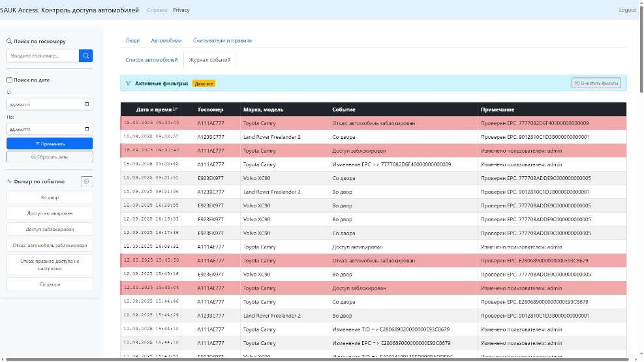644x362 pixels.
Task: Focus the license plate search input
Action: (42, 55)
